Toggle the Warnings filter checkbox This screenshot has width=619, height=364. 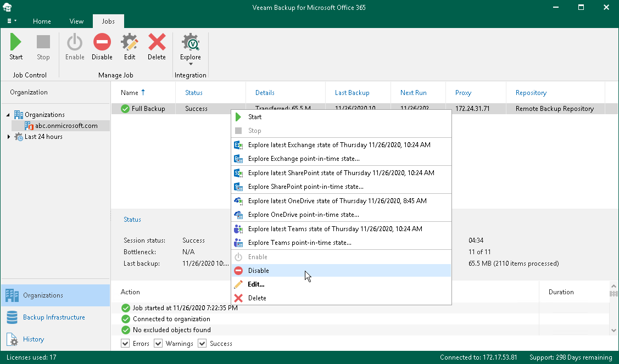(x=158, y=344)
